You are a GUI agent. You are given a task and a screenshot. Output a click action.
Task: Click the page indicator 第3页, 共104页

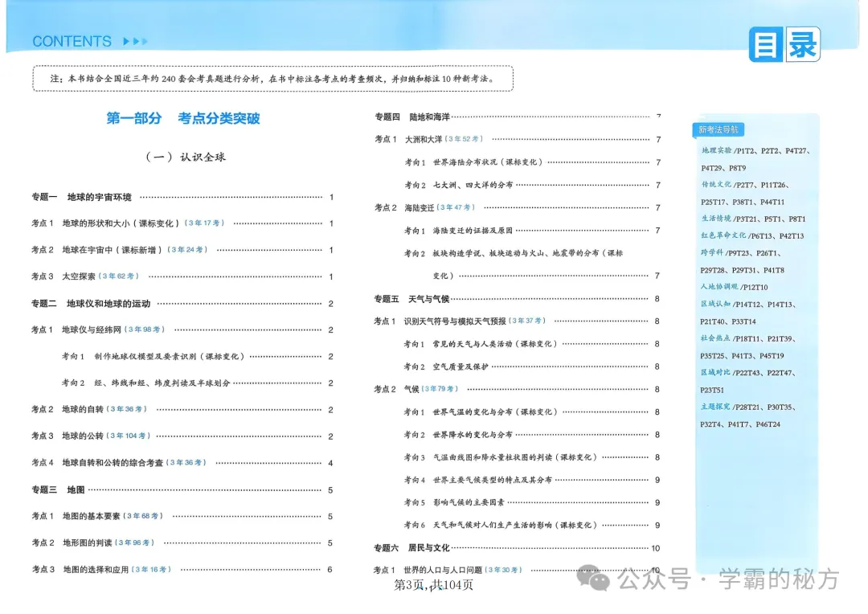pyautogui.click(x=434, y=587)
